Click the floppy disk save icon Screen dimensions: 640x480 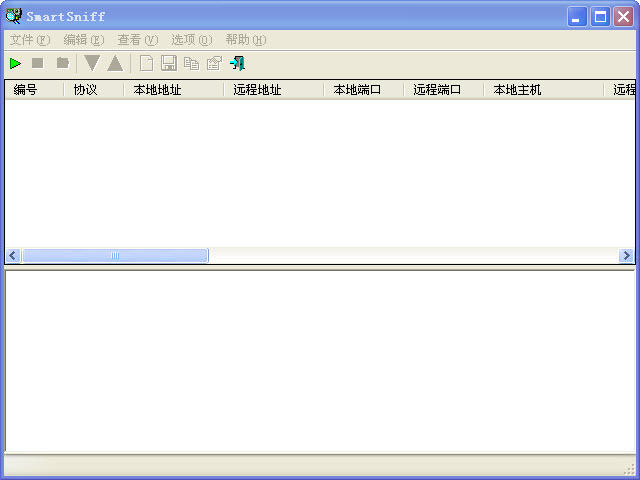pos(169,63)
